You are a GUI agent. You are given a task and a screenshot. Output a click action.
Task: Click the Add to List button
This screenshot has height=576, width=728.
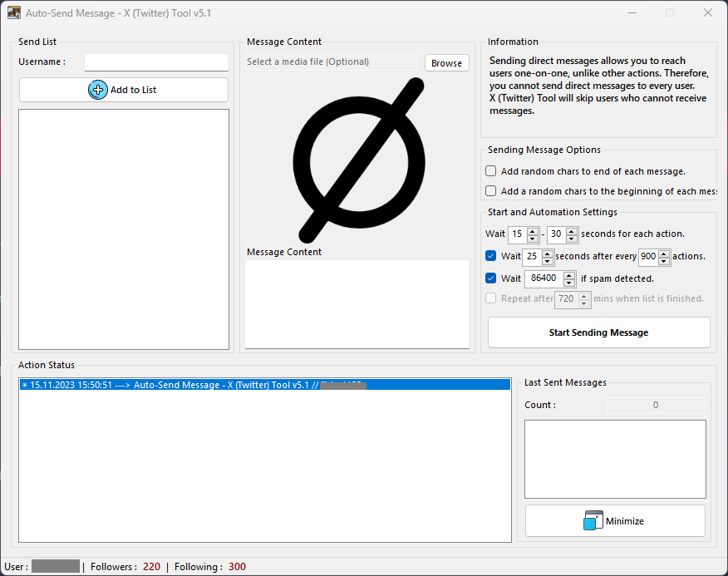124,90
